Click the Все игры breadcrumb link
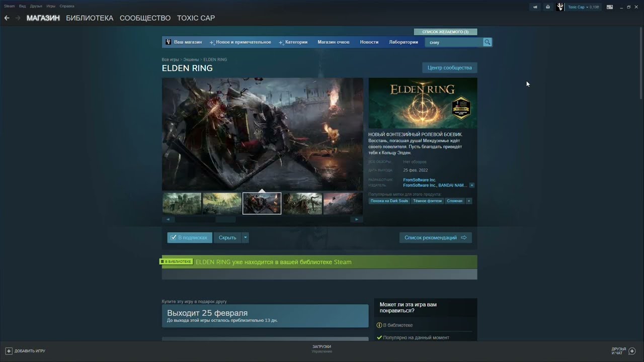644x362 pixels. [x=170, y=60]
